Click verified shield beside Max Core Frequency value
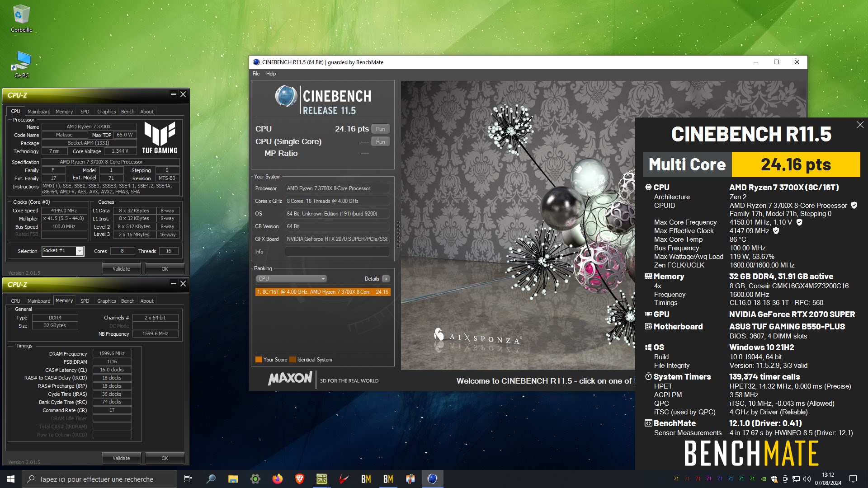The width and height of the screenshot is (868, 488). pos(799,222)
